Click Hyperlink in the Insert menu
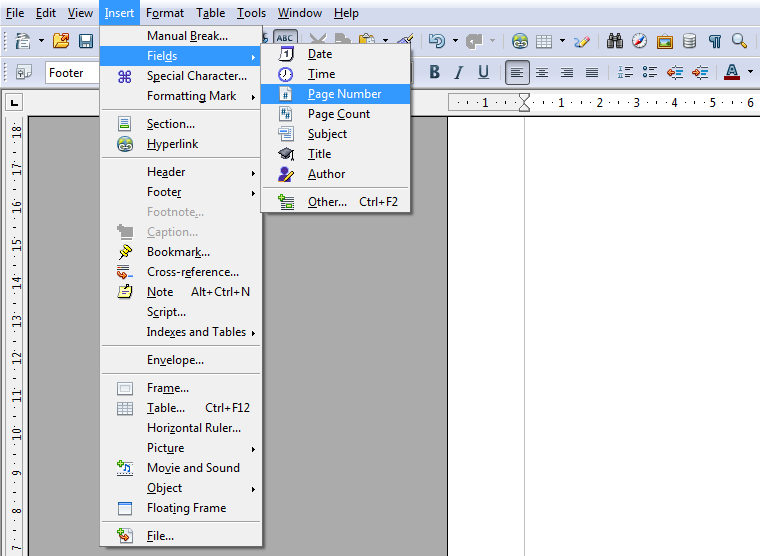Viewport: 760px width, 556px height. [172, 144]
